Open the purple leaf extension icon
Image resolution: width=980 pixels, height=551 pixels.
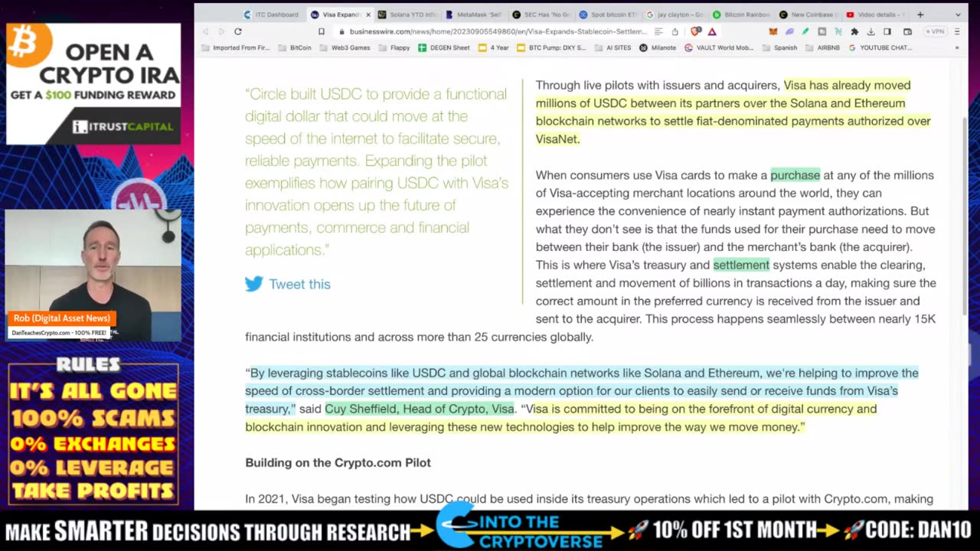(x=789, y=31)
